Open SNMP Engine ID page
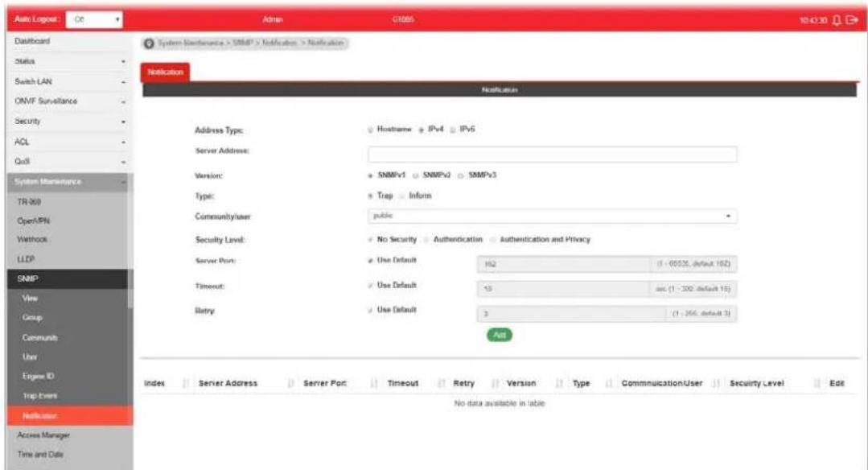 pyautogui.click(x=38, y=377)
